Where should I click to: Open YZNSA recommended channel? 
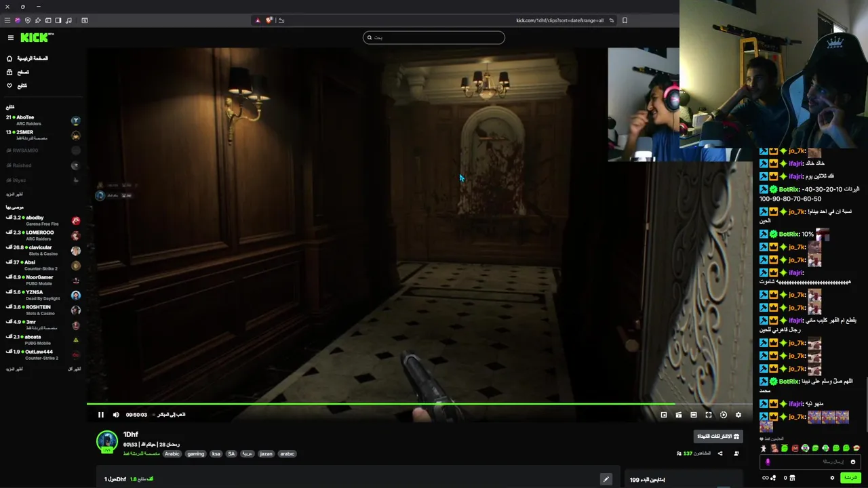click(x=42, y=295)
